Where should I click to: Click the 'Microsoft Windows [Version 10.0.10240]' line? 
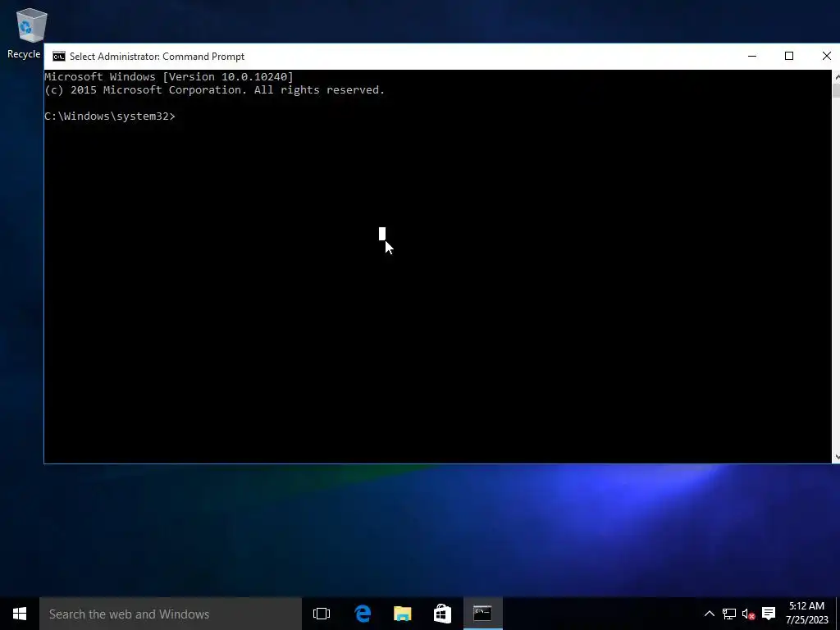(169, 76)
